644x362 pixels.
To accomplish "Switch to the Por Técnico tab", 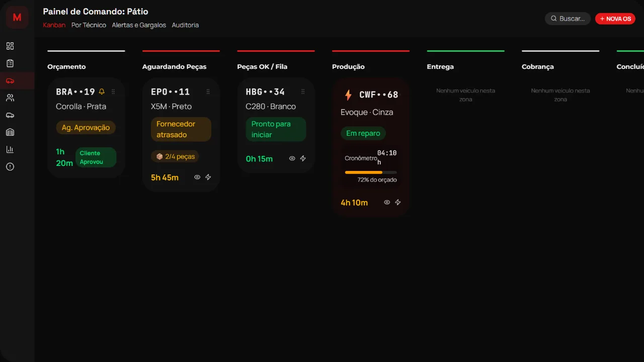I will point(89,25).
